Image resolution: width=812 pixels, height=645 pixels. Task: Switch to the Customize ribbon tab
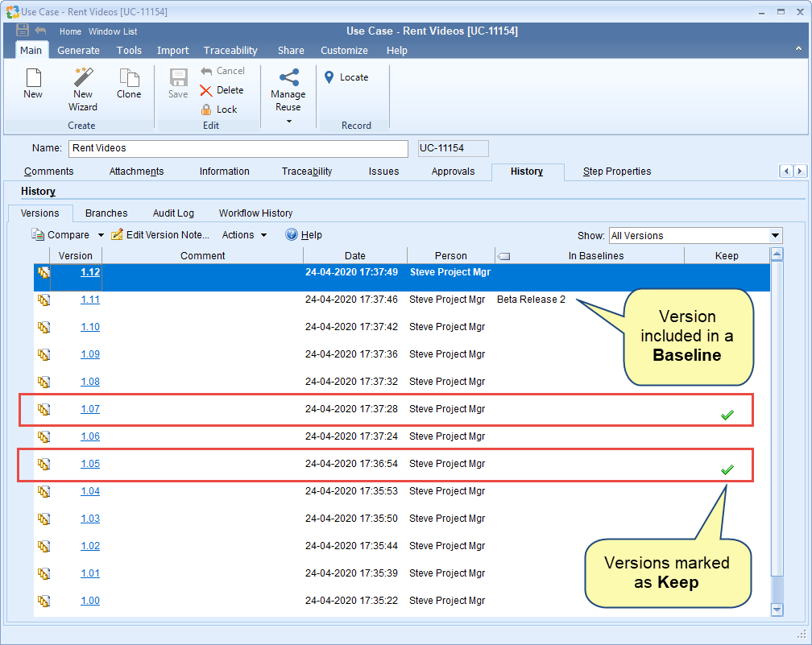[x=345, y=50]
